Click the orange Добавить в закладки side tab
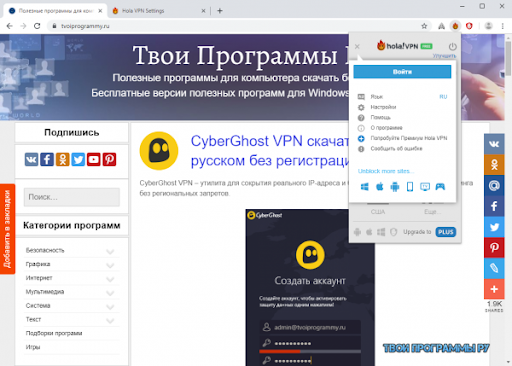This screenshot has height=366, width=512. point(7,229)
